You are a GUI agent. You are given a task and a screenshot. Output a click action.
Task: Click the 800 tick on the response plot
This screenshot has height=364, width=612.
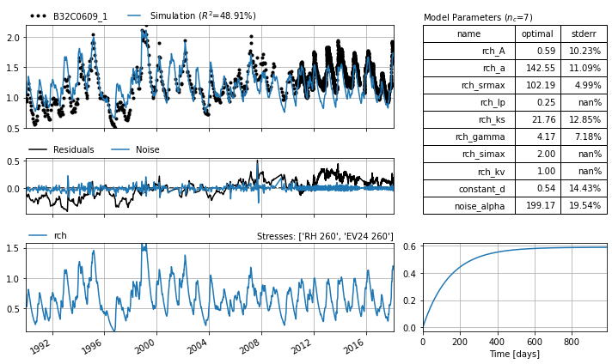[x=572, y=342]
